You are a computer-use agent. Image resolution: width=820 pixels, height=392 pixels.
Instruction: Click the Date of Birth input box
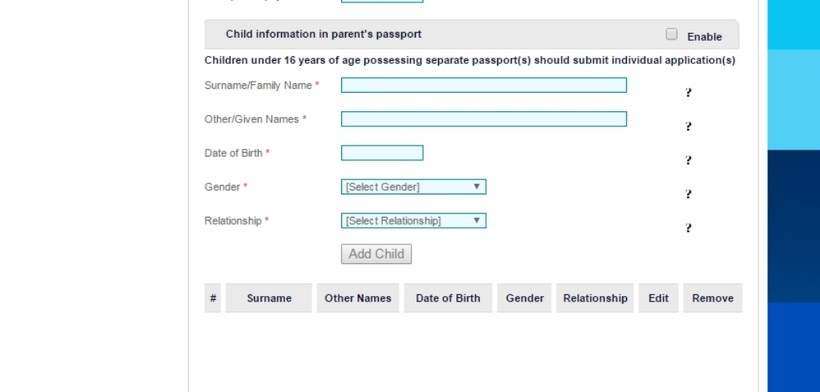pyautogui.click(x=382, y=153)
